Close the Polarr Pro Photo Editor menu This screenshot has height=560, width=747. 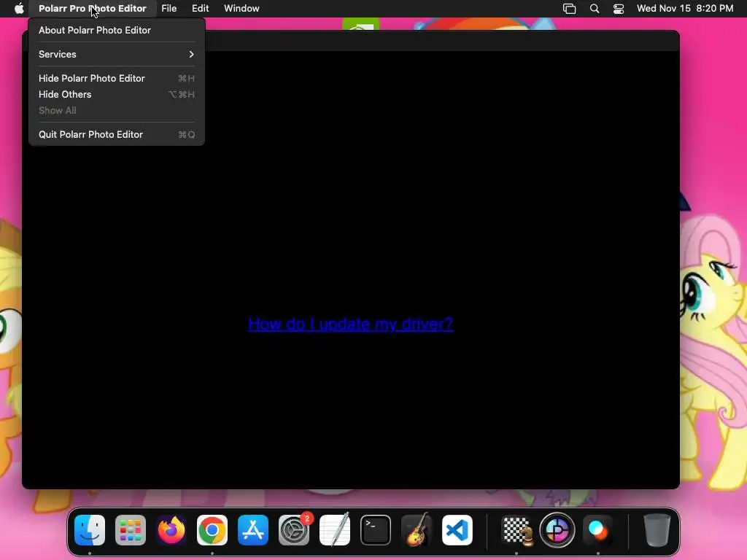coord(93,9)
